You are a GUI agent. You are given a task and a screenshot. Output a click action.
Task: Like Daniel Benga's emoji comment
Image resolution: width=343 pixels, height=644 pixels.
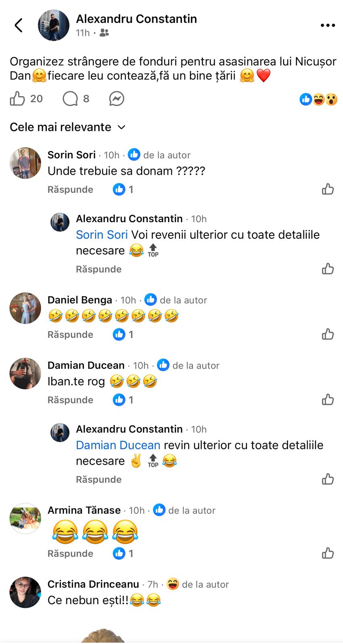coord(328,334)
